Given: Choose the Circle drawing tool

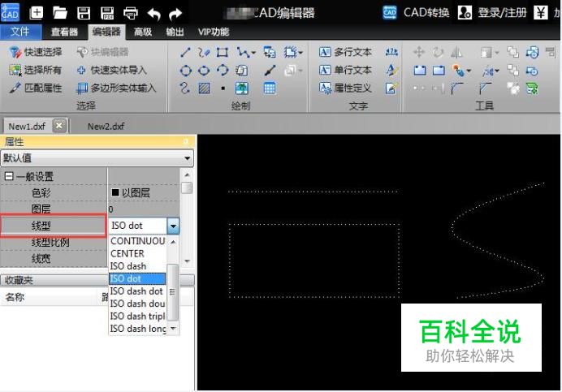Looking at the screenshot, I should (185, 71).
